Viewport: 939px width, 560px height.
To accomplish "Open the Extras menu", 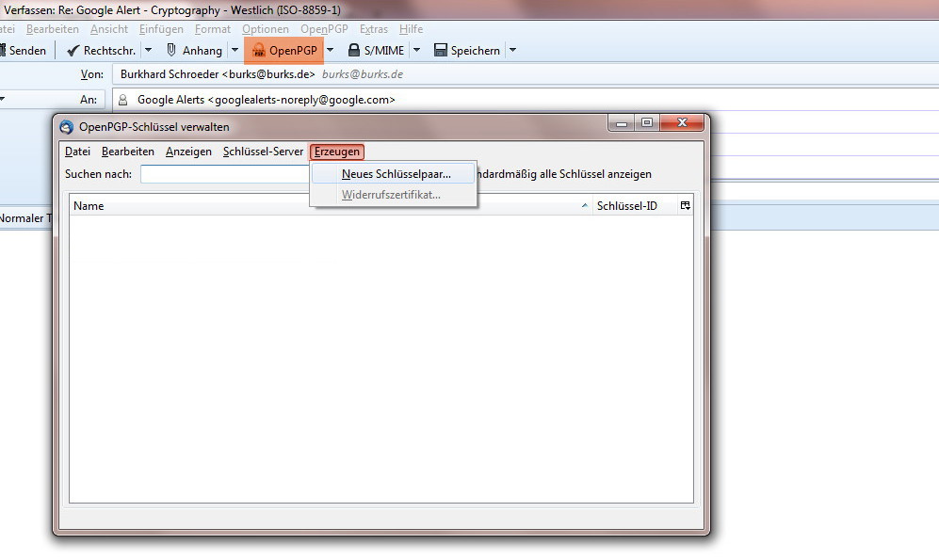I will pyautogui.click(x=374, y=29).
